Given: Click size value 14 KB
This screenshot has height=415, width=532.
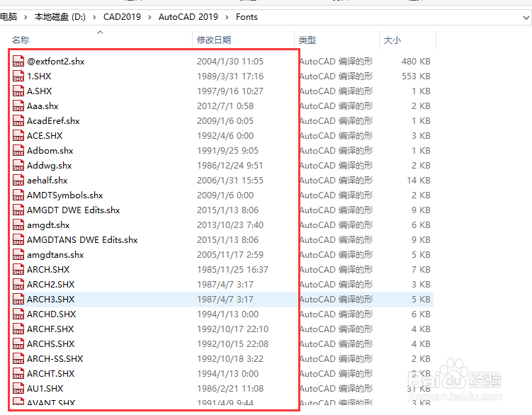Looking at the screenshot, I should pyautogui.click(x=419, y=181).
